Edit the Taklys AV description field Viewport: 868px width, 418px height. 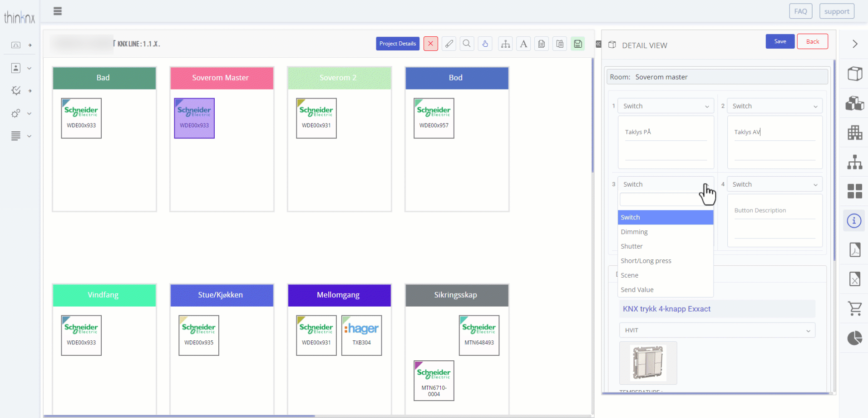point(775,132)
